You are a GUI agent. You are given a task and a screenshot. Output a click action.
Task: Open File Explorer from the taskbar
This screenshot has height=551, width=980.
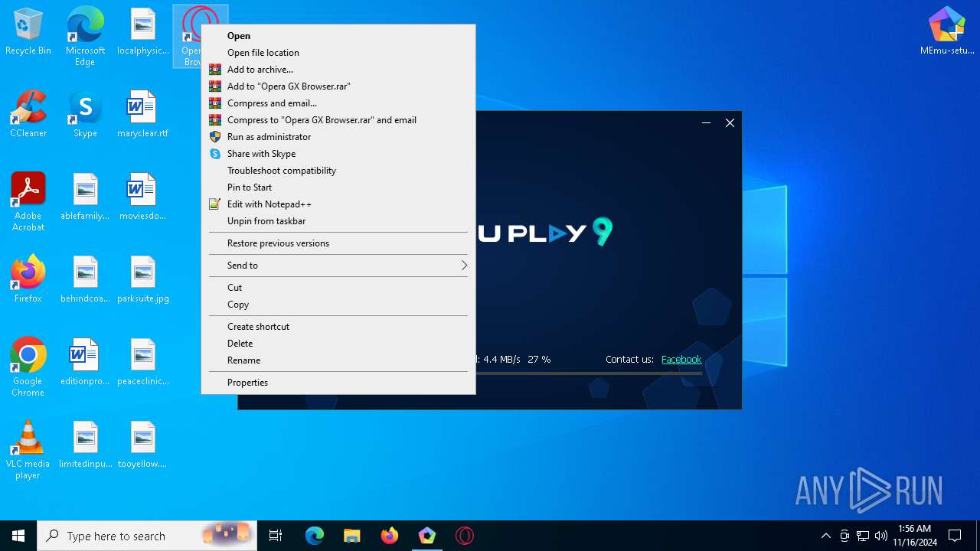point(352,536)
